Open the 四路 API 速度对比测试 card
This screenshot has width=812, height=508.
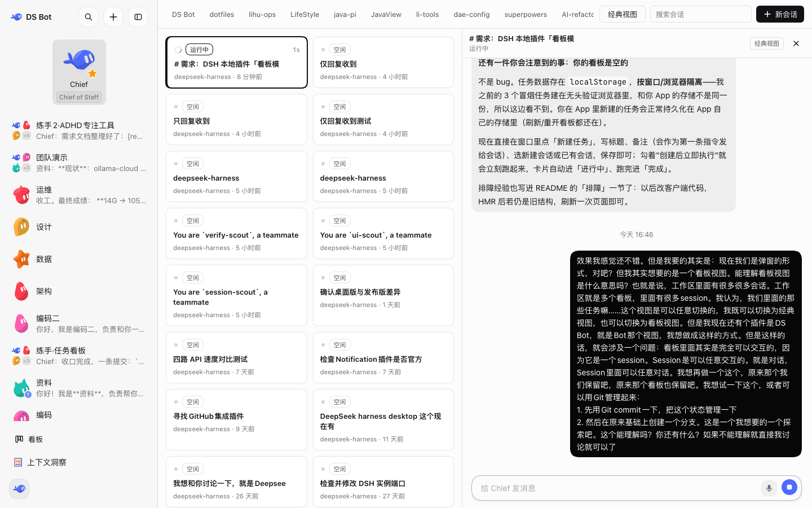coord(236,357)
